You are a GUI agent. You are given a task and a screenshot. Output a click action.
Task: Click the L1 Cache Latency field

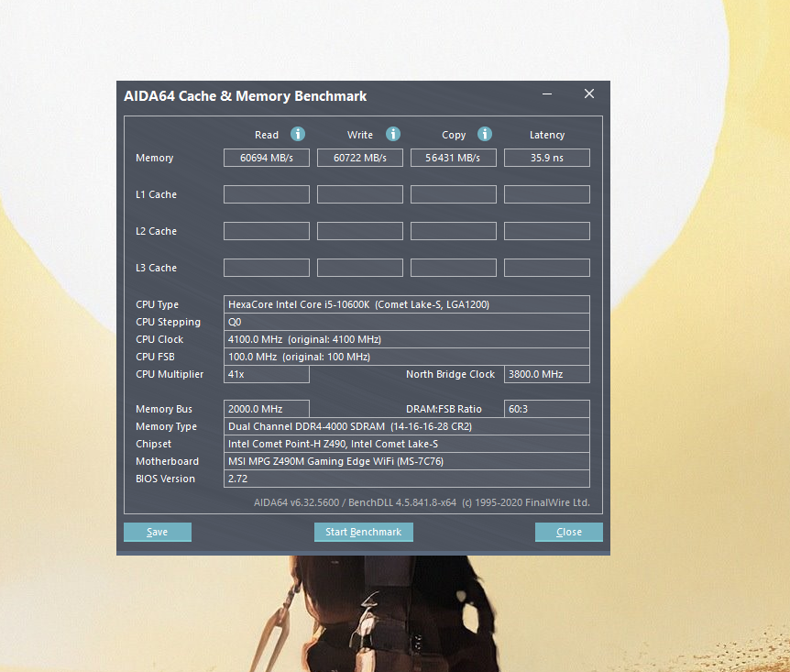546,194
